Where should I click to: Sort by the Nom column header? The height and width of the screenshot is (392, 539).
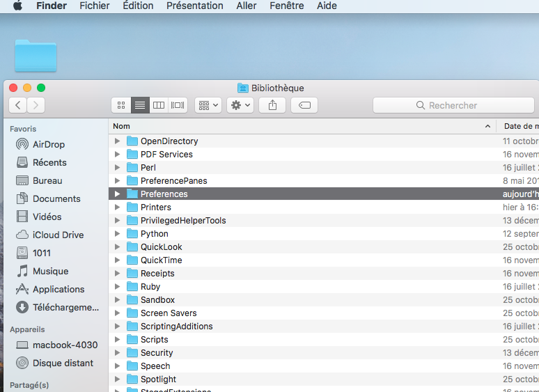click(x=302, y=126)
